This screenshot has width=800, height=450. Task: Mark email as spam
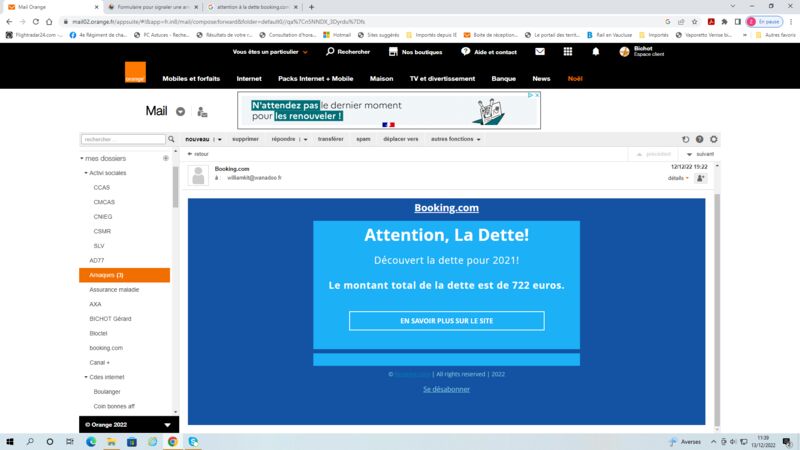coord(363,139)
